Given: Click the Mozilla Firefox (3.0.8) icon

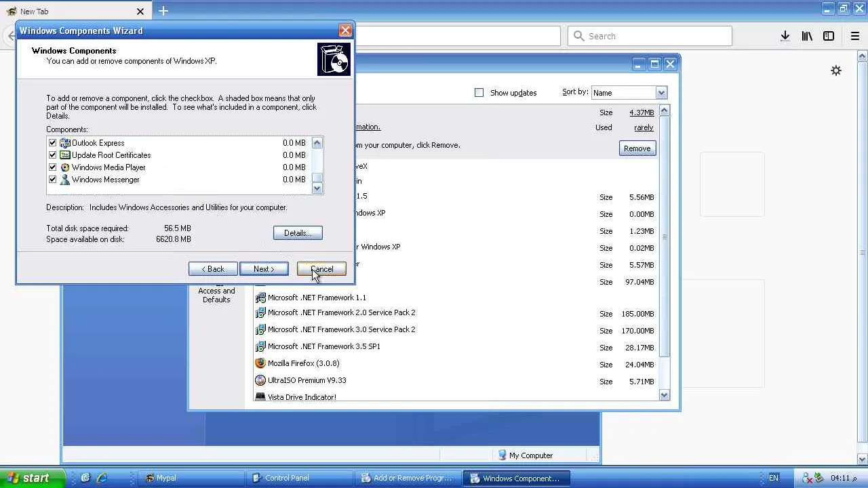Looking at the screenshot, I should pyautogui.click(x=260, y=363).
